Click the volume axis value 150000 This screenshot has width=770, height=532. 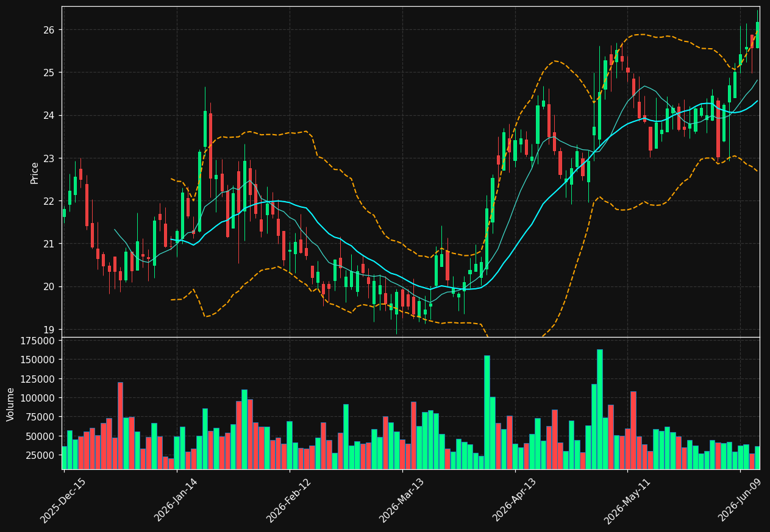(x=37, y=360)
